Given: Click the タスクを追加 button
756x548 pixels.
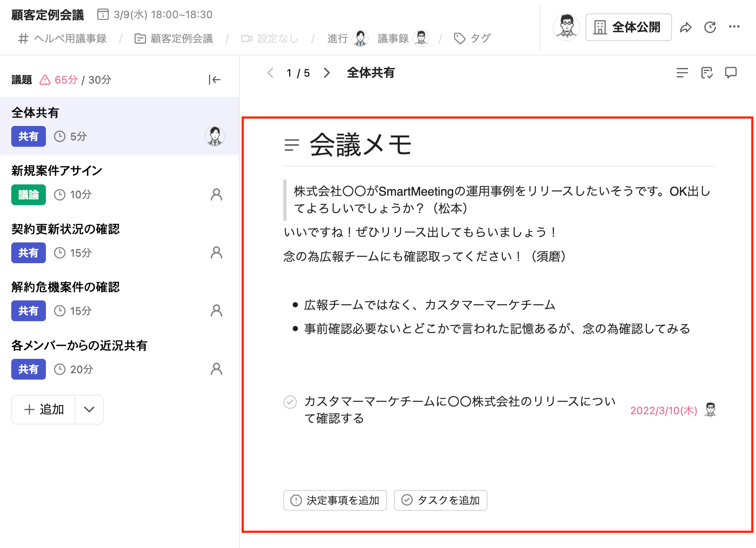Looking at the screenshot, I should coord(441,500).
